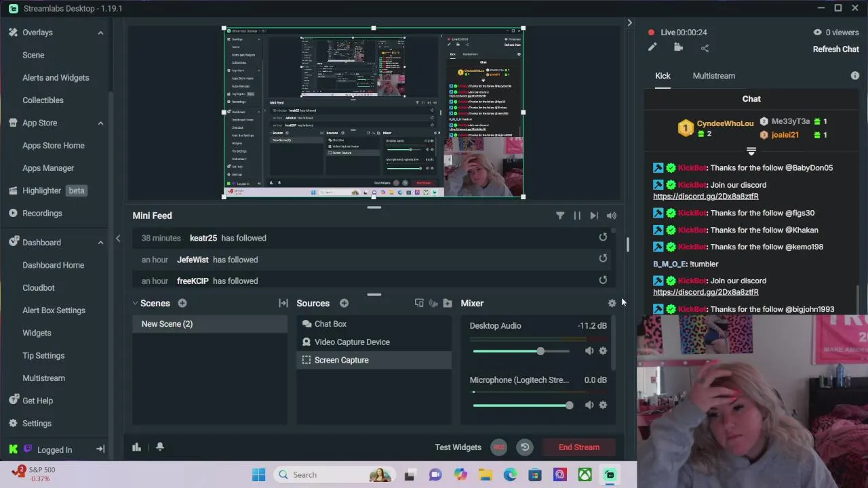Add a new source with plus icon
Screen dimensions: 868x488
point(344,303)
